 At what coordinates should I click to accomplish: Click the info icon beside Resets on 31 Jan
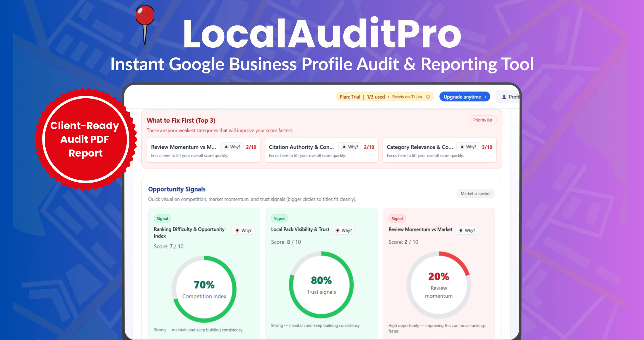point(428,97)
